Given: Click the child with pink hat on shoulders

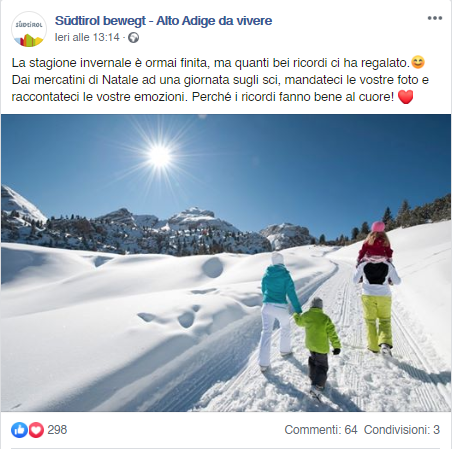Looking at the screenshot, I should tap(376, 243).
